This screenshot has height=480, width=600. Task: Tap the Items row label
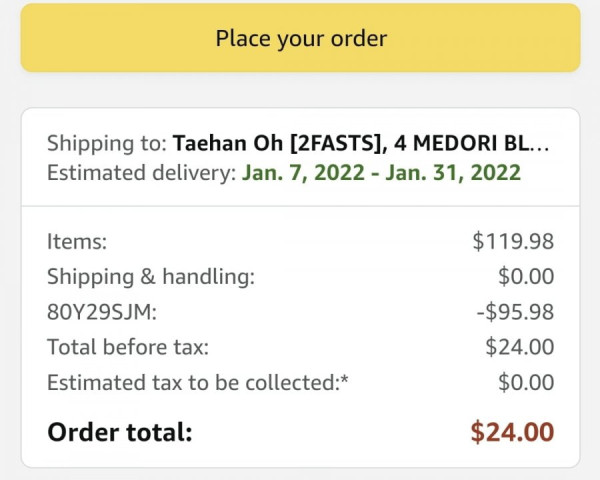click(77, 242)
